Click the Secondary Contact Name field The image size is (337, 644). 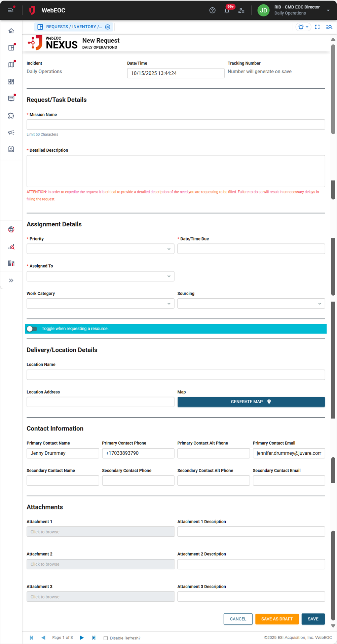(63, 481)
